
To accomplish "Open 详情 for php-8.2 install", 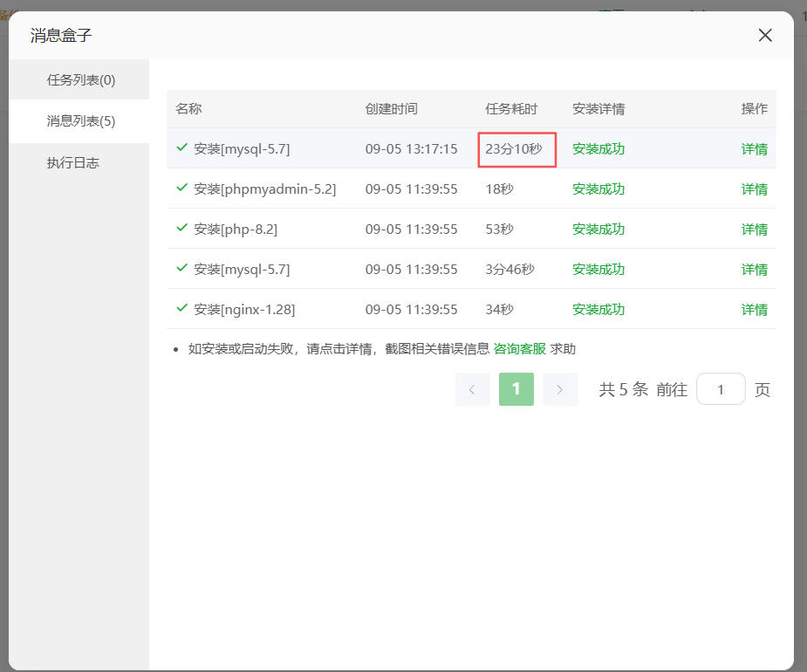I will [x=754, y=230].
